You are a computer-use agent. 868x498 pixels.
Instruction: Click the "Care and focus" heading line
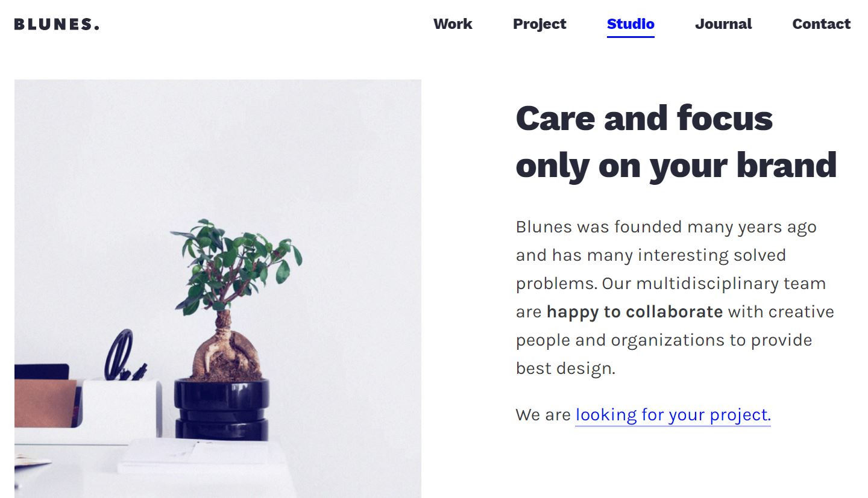pyautogui.click(x=644, y=118)
